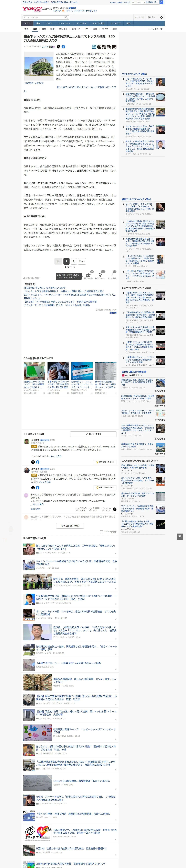The width and height of the screenshot is (186, 868).
Task: Open the エキスパート navigation tab
Action: tap(64, 24)
